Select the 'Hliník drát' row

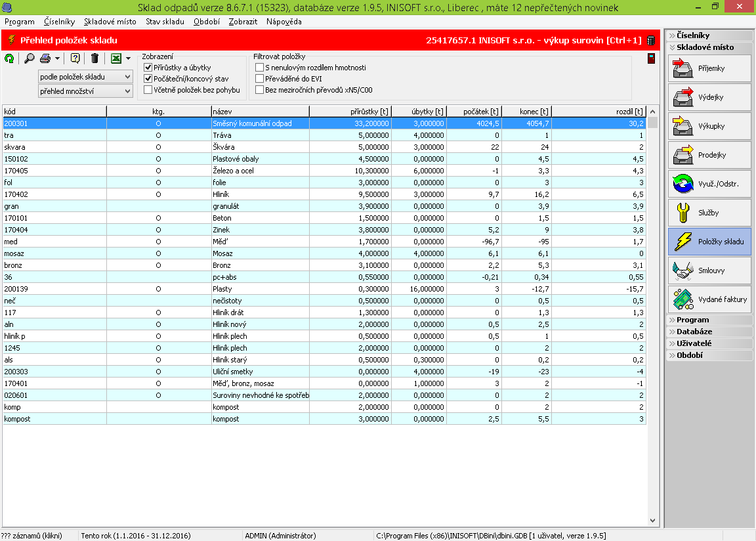324,313
